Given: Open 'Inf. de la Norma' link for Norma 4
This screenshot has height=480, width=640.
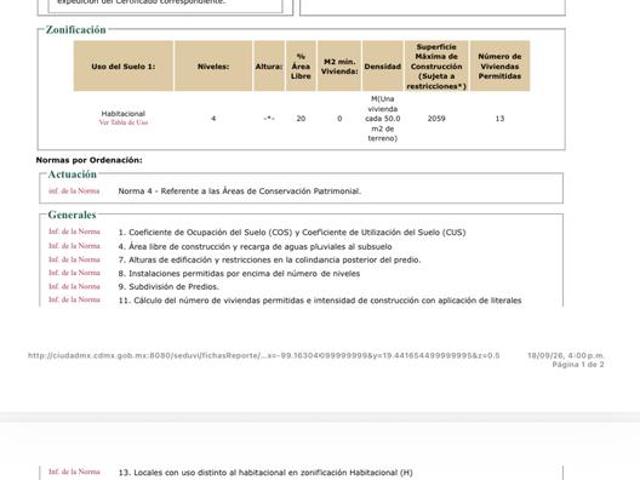Looking at the screenshot, I should (x=74, y=191).
